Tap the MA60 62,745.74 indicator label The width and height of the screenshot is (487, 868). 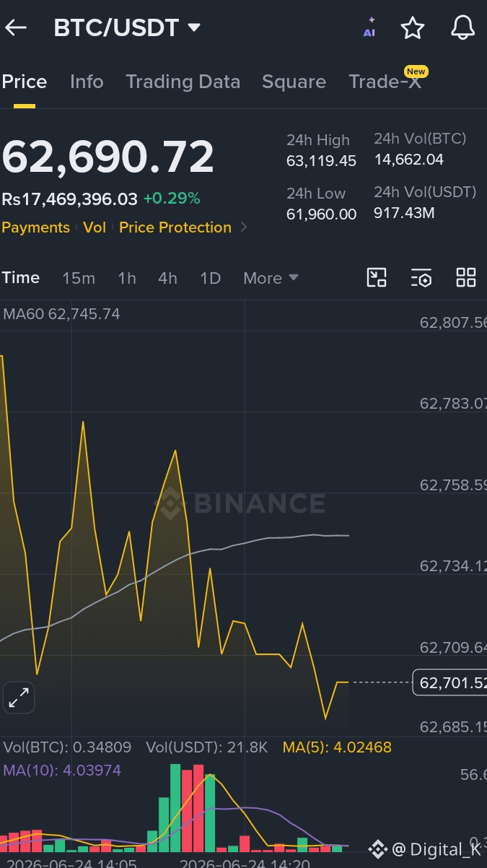(x=62, y=314)
